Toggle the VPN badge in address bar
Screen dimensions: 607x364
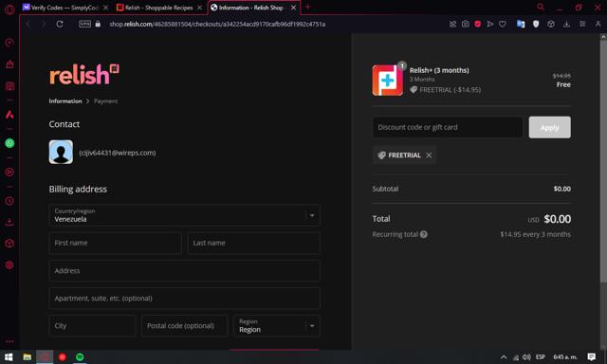[x=84, y=24]
